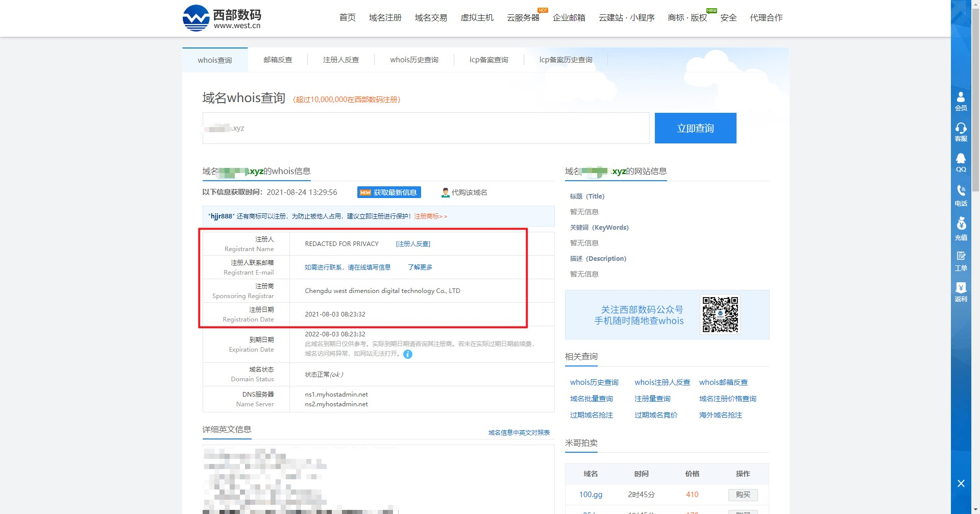Switch to the 邮箱反查 tab
Image resolution: width=980 pixels, height=514 pixels.
(278, 60)
